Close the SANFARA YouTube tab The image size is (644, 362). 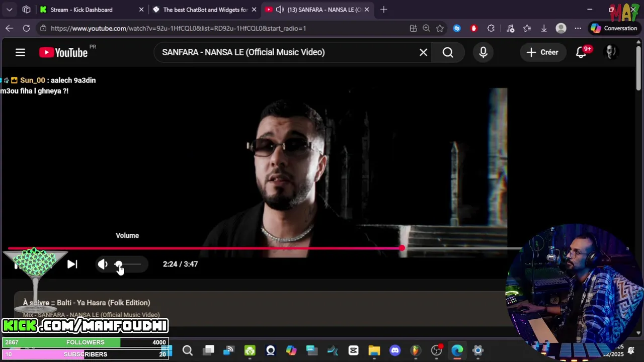367,10
